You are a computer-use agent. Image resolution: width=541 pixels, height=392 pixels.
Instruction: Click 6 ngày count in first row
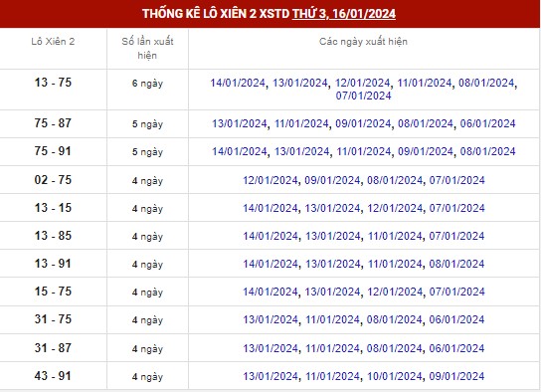click(x=147, y=84)
